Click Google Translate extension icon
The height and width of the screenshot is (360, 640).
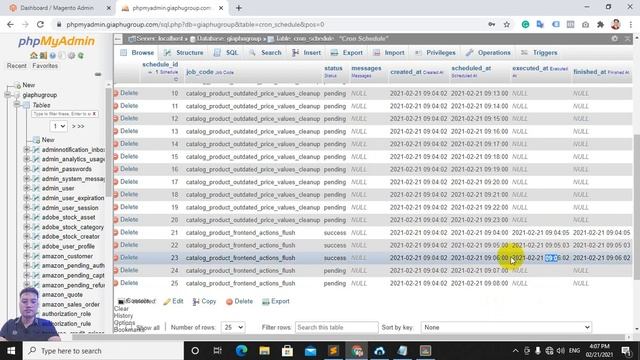[x=540, y=24]
